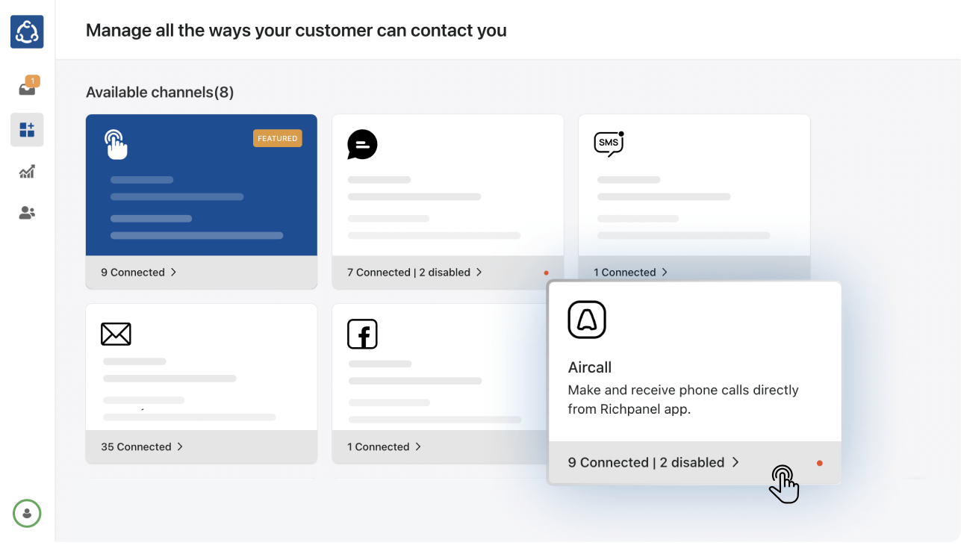Open the analytics chart sidebar icon
The height and width of the screenshot is (560, 961).
pyautogui.click(x=27, y=172)
